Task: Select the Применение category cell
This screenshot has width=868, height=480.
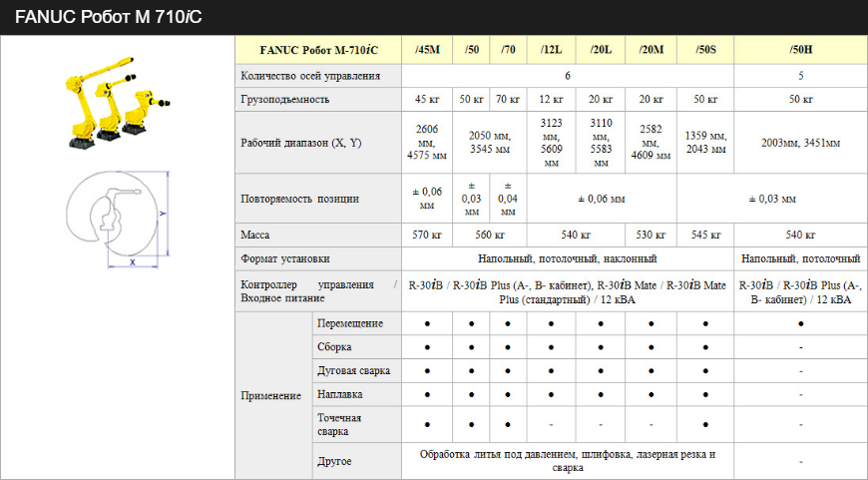Action: (271, 395)
